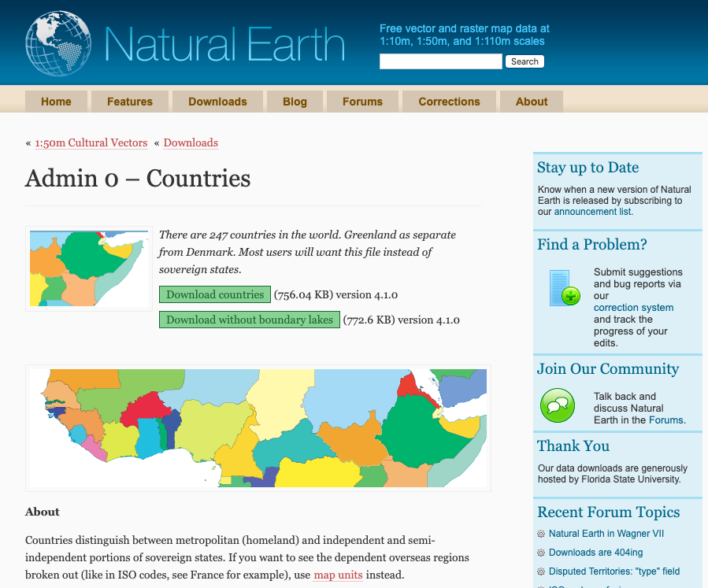Click the Recent Forum Topics heading
The image size is (708, 588).
click(x=609, y=512)
